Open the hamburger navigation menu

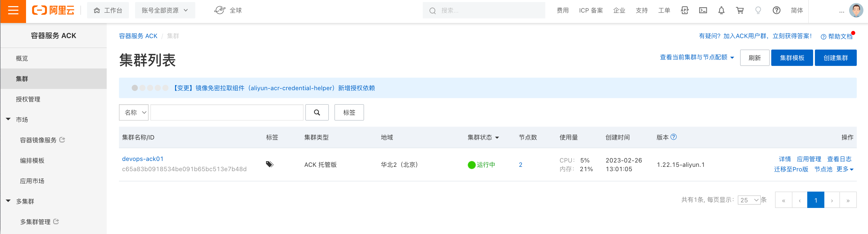tap(13, 11)
